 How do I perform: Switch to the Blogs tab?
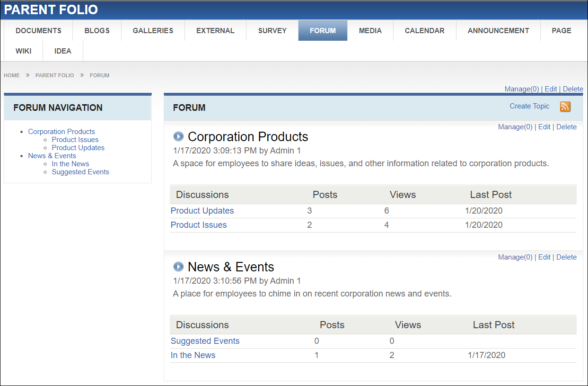coord(97,30)
